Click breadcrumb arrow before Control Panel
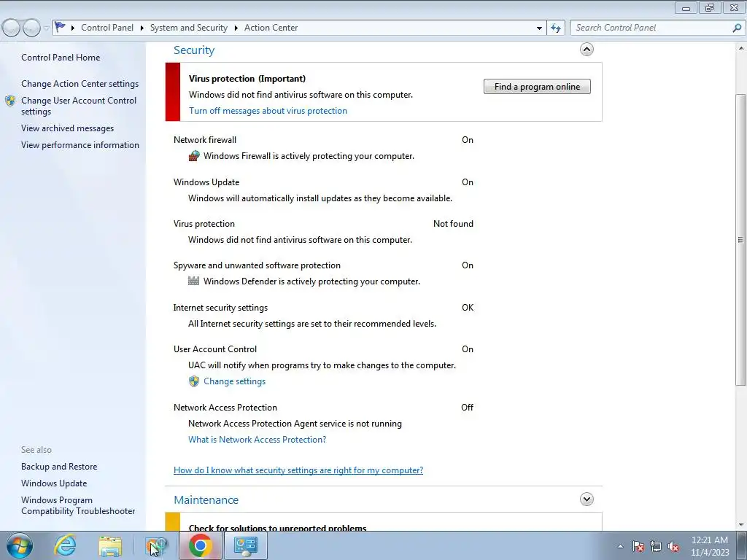Screen dimensions: 747x560 coord(72,28)
